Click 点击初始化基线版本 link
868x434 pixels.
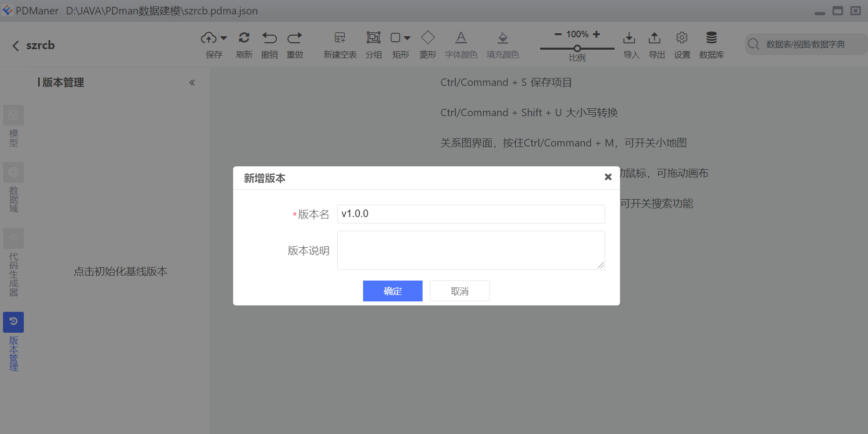point(121,272)
